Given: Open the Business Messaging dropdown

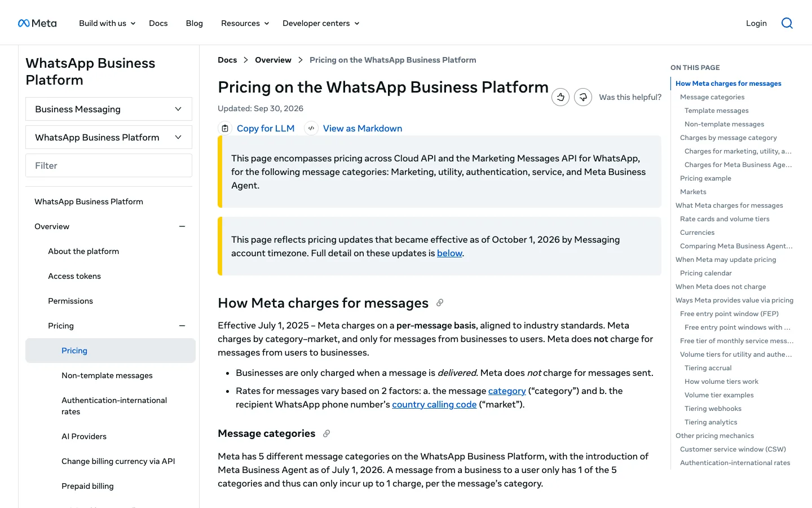Looking at the screenshot, I should point(109,109).
